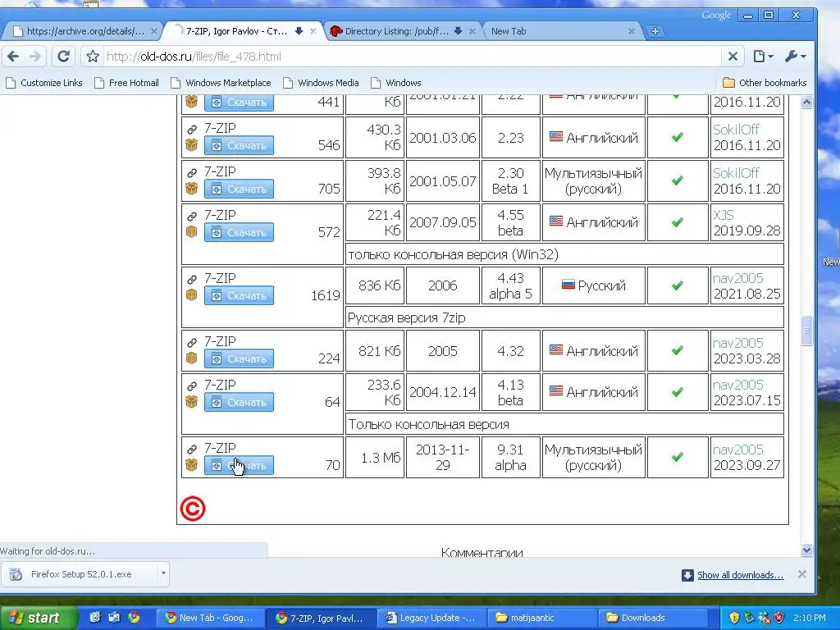Image resolution: width=840 pixels, height=630 pixels.
Task: Go back with the browser back arrow
Action: click(13, 57)
